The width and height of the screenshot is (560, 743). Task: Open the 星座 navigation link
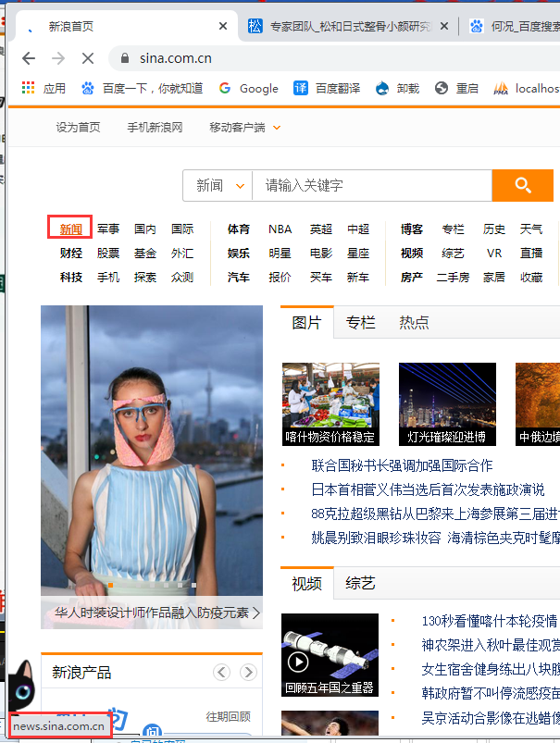[x=358, y=254]
